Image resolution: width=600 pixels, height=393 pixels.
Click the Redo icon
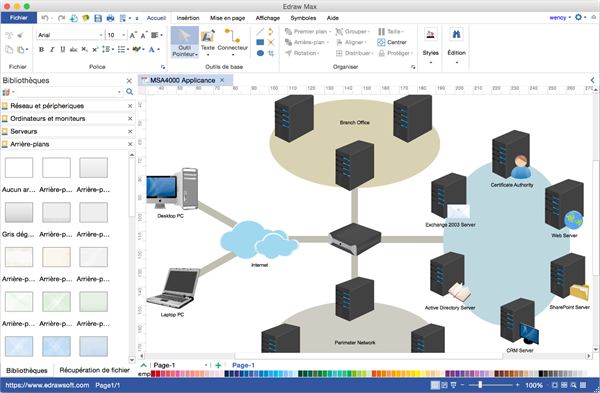tap(62, 18)
